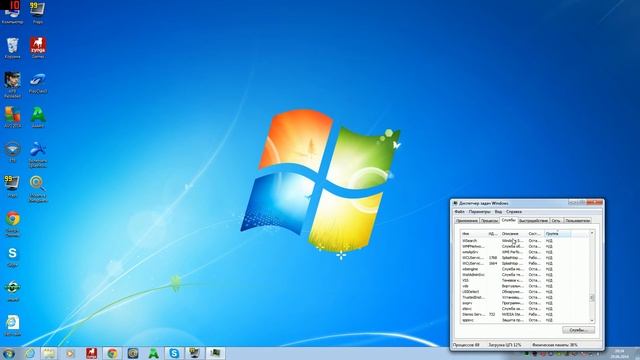
Task: Switch to the Приложения tab
Action: click(467, 221)
